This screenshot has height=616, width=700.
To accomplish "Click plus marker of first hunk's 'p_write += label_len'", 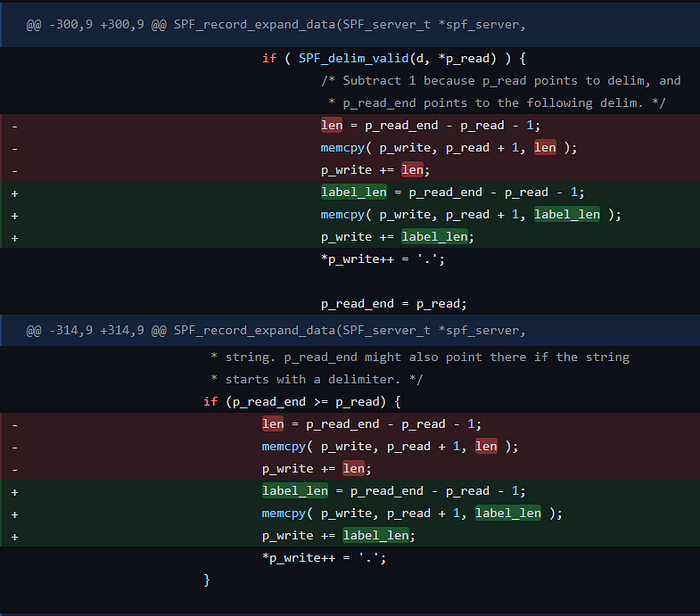I will (14, 237).
